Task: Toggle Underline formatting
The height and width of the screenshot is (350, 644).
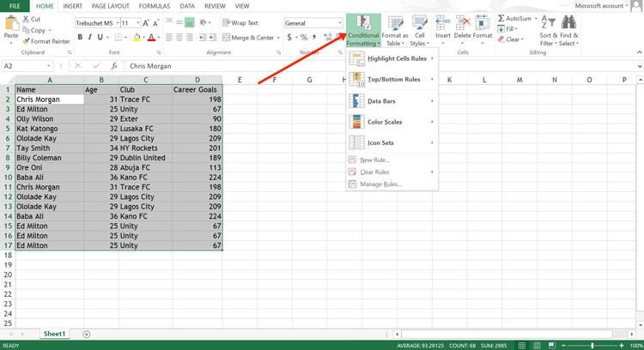Action: pyautogui.click(x=100, y=38)
